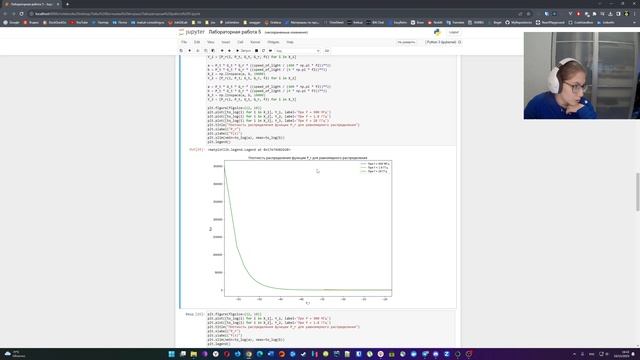Click the Out prompt label beside legend output
640x360 pixels.
[x=197, y=150]
